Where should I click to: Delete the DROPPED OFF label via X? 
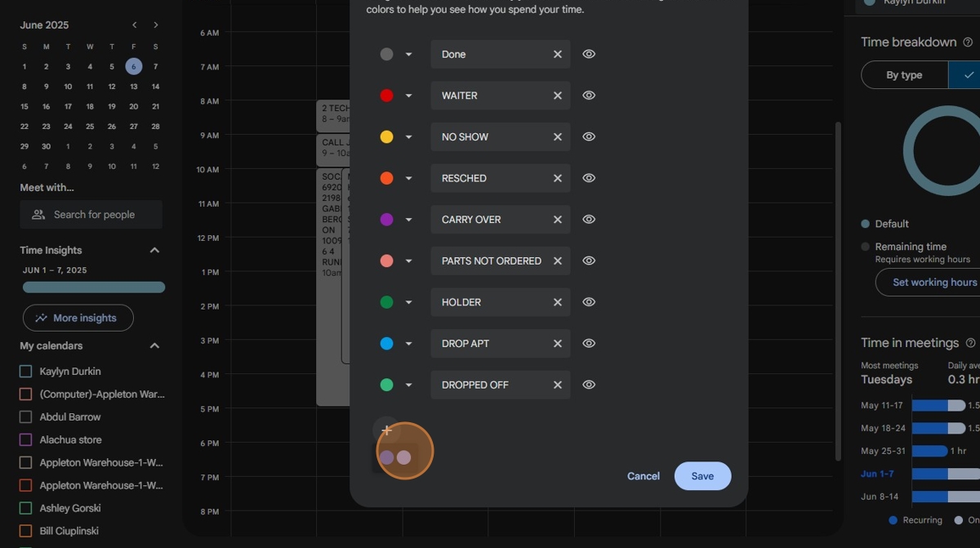(558, 385)
